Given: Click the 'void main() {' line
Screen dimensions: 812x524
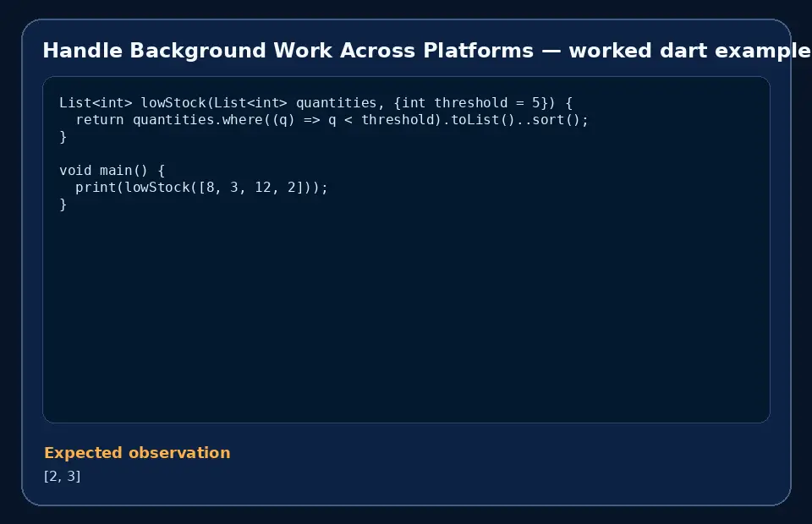Looking at the screenshot, I should click(112, 171).
